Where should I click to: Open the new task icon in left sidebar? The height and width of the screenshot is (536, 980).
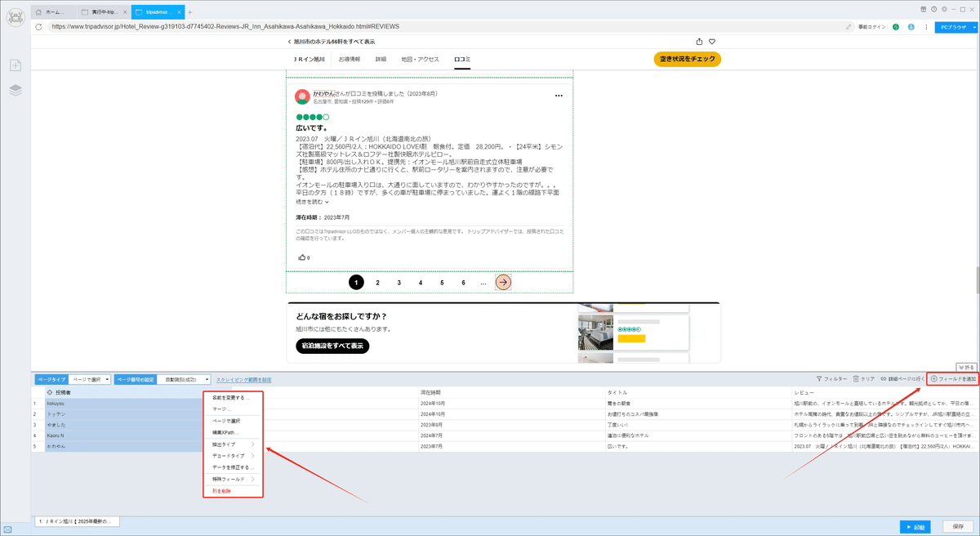[16, 66]
